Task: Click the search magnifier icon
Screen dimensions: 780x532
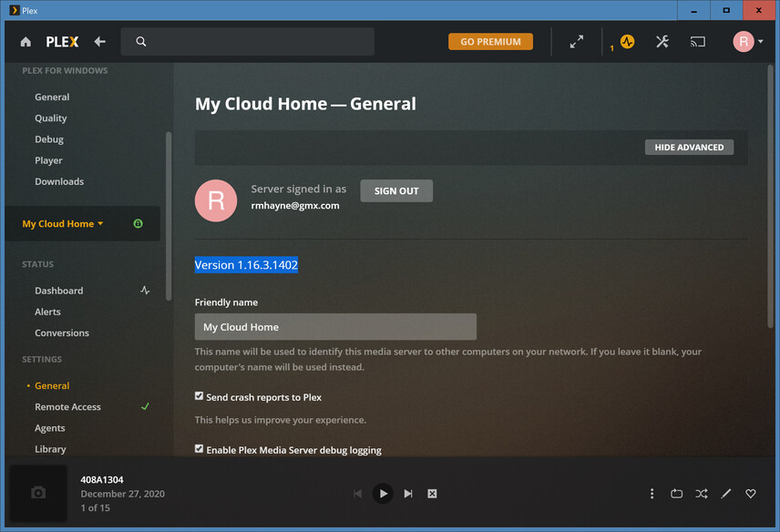Action: 141,42
